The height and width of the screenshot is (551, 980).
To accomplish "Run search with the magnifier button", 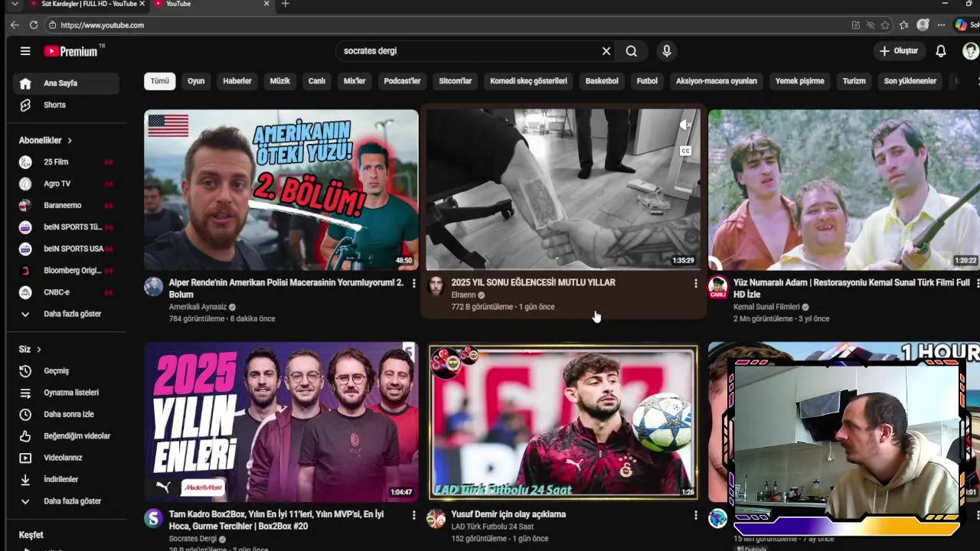I will pyautogui.click(x=631, y=51).
